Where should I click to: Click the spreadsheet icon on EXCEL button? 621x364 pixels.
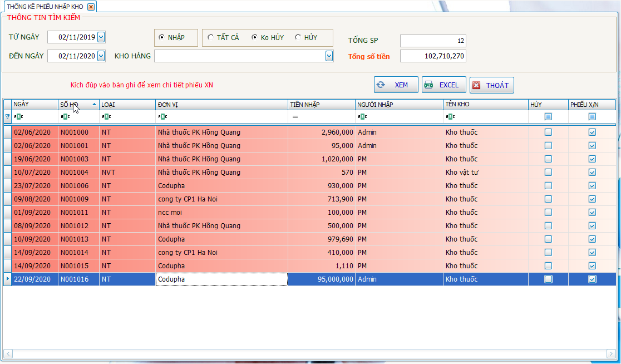(x=428, y=85)
